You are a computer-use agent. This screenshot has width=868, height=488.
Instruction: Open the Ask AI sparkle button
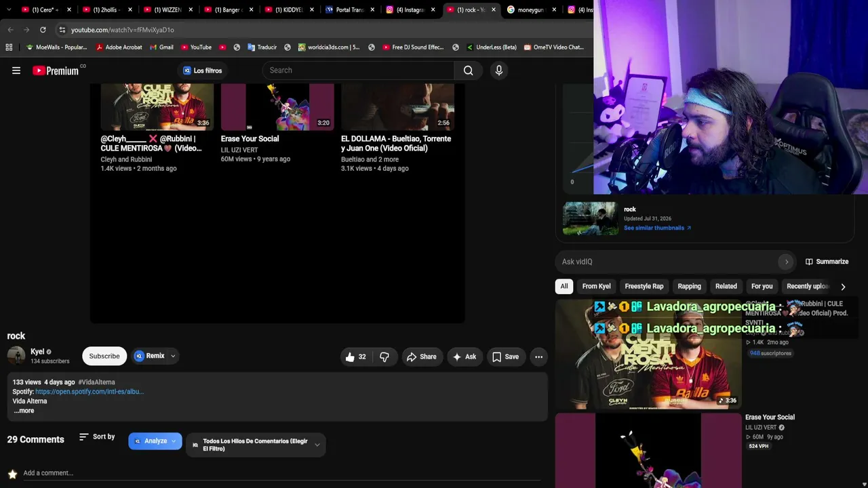coord(465,357)
